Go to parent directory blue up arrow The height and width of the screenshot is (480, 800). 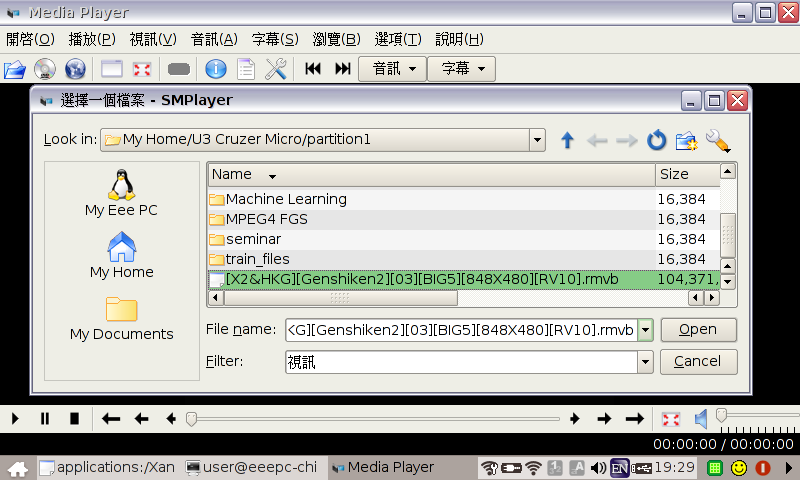click(568, 140)
